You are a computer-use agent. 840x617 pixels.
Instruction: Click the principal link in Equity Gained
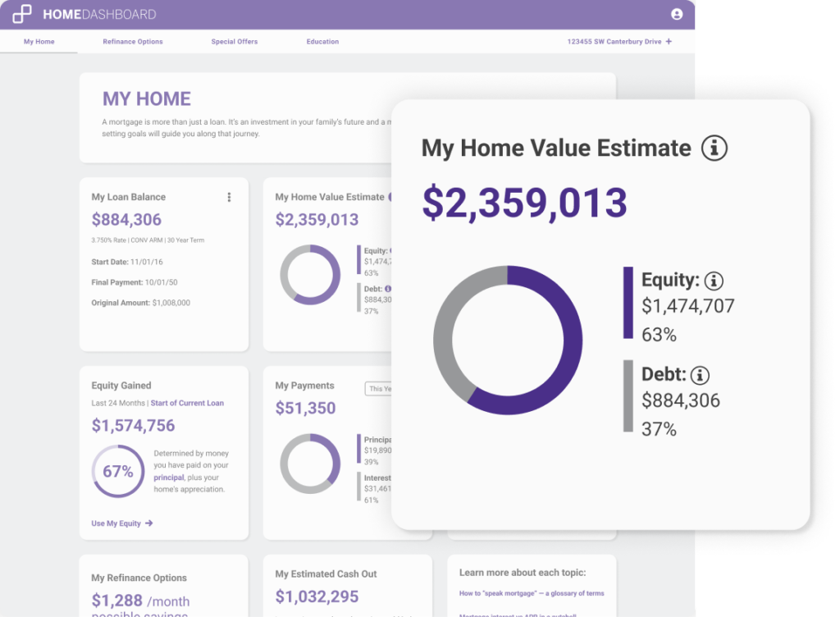(x=169, y=478)
